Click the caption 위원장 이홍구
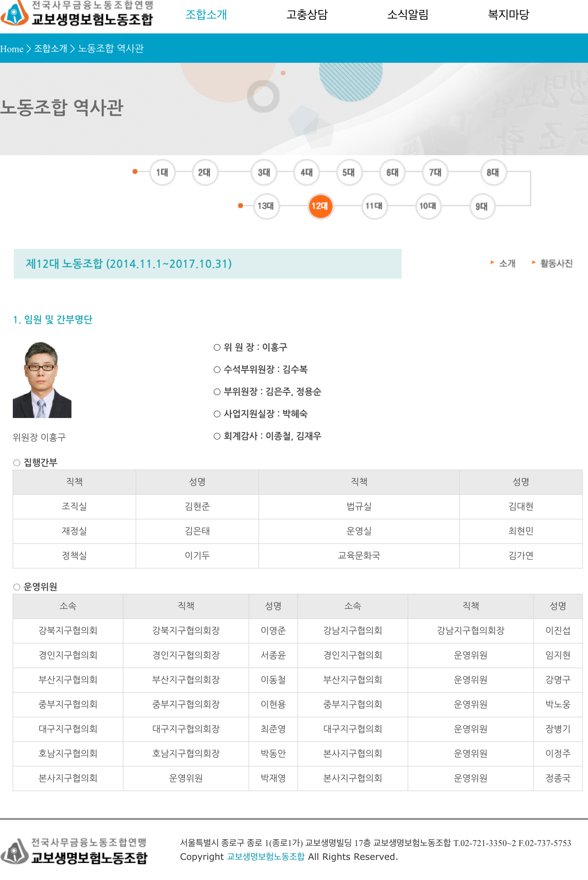 (39, 437)
